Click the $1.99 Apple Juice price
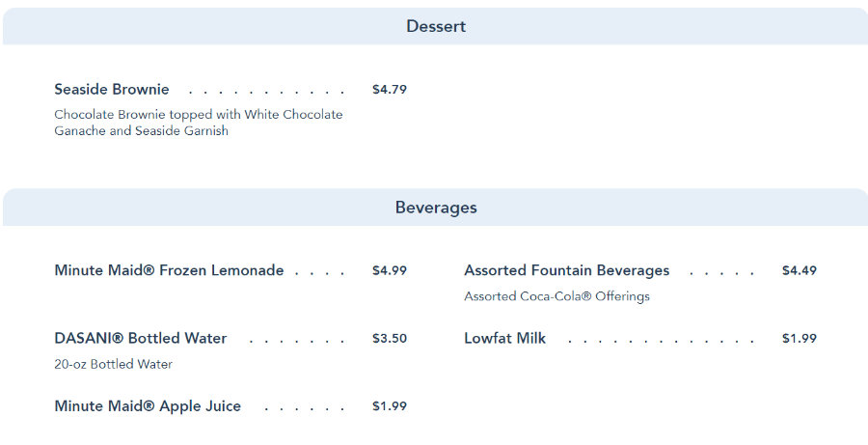Viewport: 868px width, 445px height. pyautogui.click(x=390, y=405)
